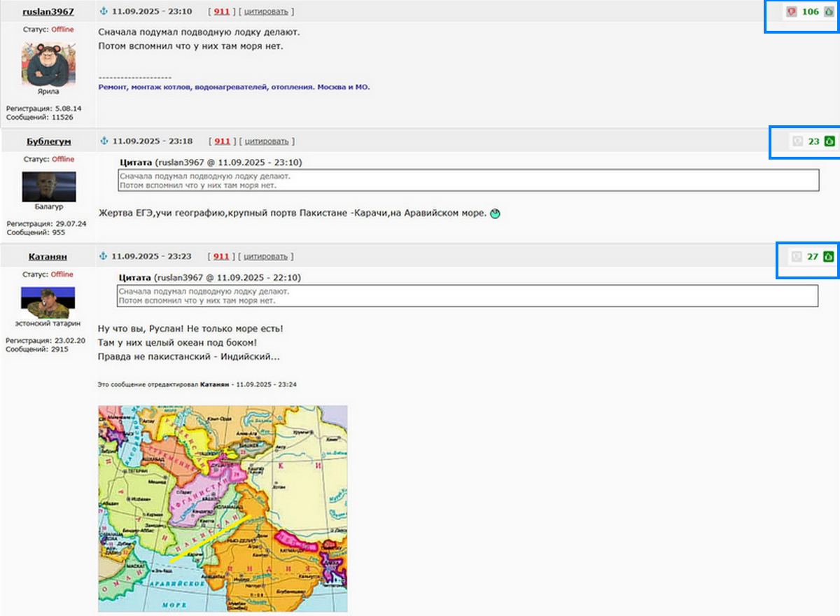Upvote ruslan3967's post with green thumb icon
This screenshot has height=616, width=840.
point(829,12)
